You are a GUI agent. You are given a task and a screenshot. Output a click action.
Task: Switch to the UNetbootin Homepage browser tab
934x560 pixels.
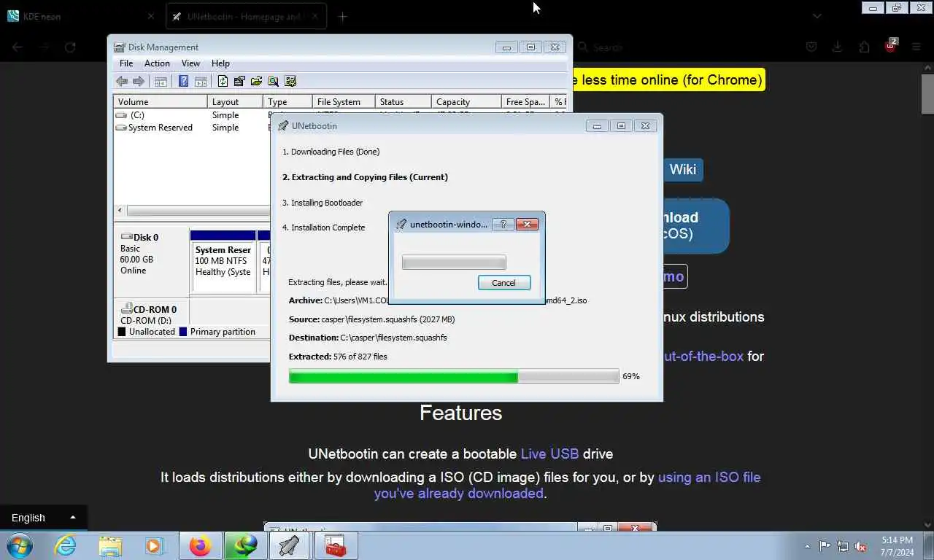tap(245, 16)
